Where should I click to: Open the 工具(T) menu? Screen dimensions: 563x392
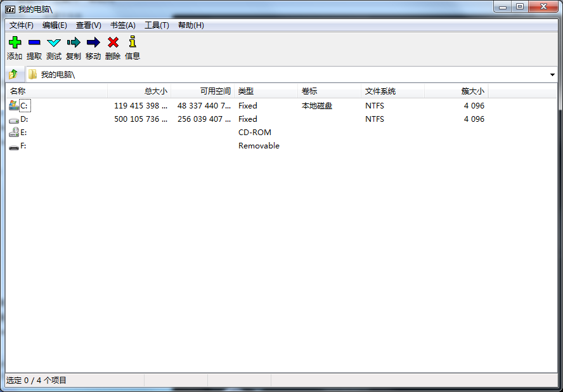(x=157, y=25)
